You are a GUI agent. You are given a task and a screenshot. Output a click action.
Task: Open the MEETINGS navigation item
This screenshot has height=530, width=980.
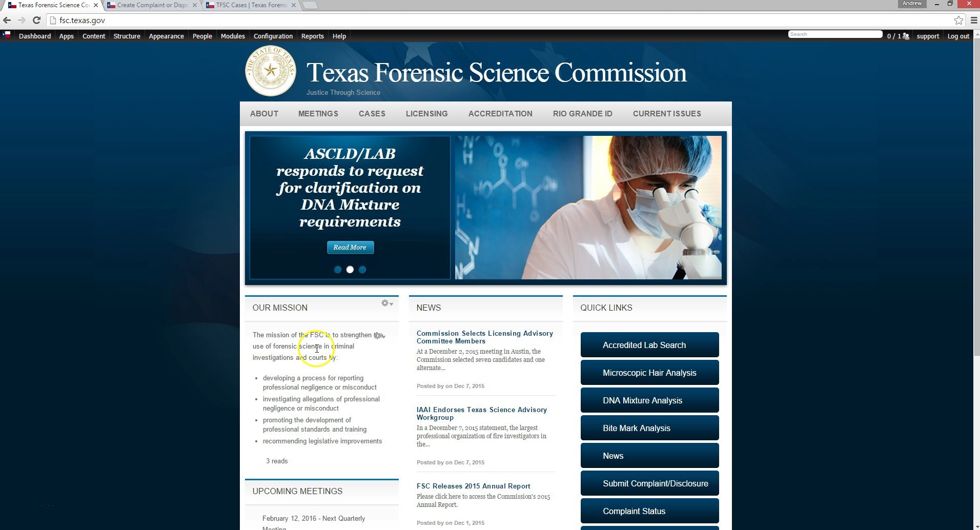[x=318, y=114]
